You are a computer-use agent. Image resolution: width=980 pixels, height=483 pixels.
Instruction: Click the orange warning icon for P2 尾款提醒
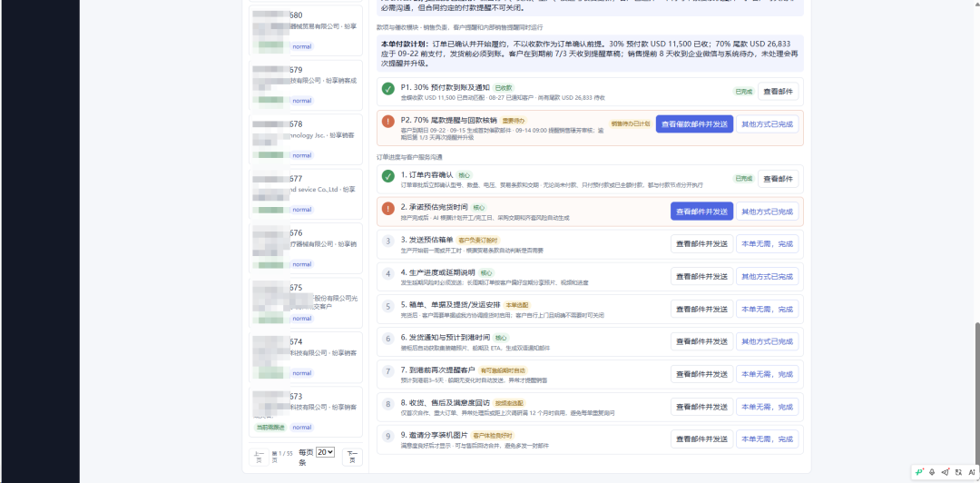(x=388, y=122)
